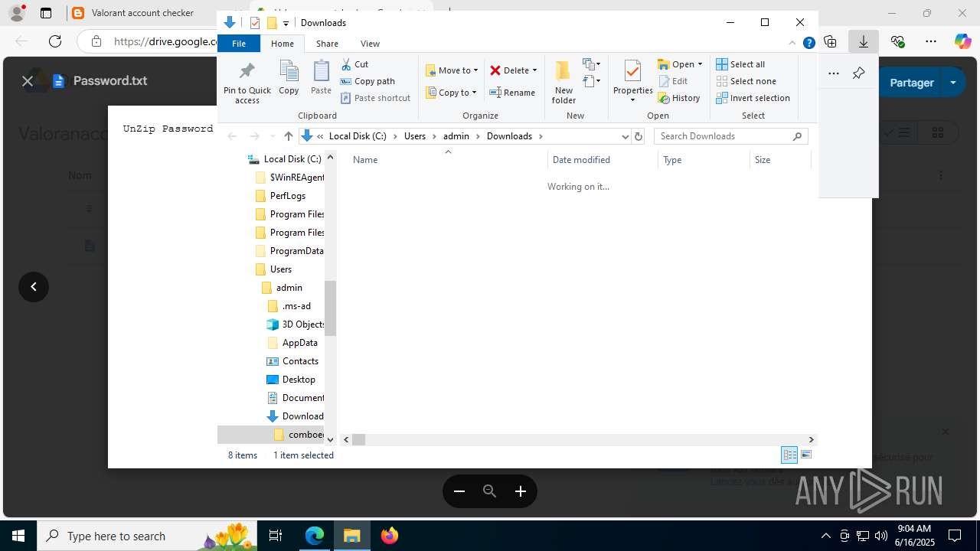Click the New folder icon in the Explorer title bar
Viewport: 980px width, 551px height.
click(272, 23)
